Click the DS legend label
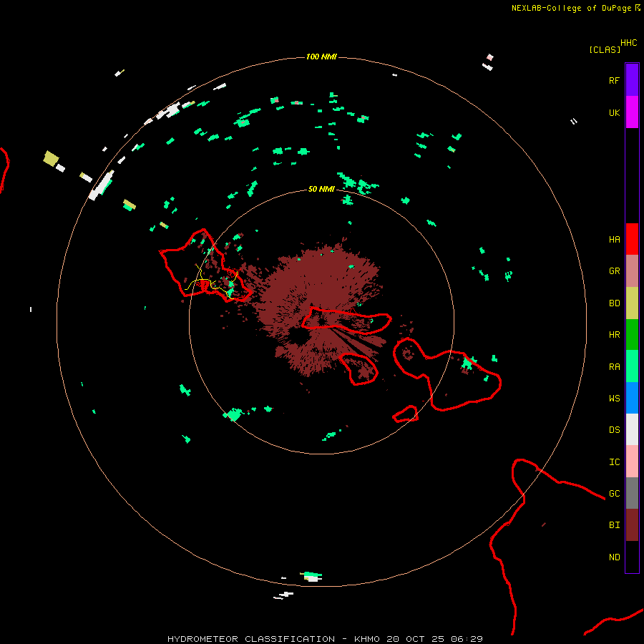The image size is (644, 644). tap(614, 430)
